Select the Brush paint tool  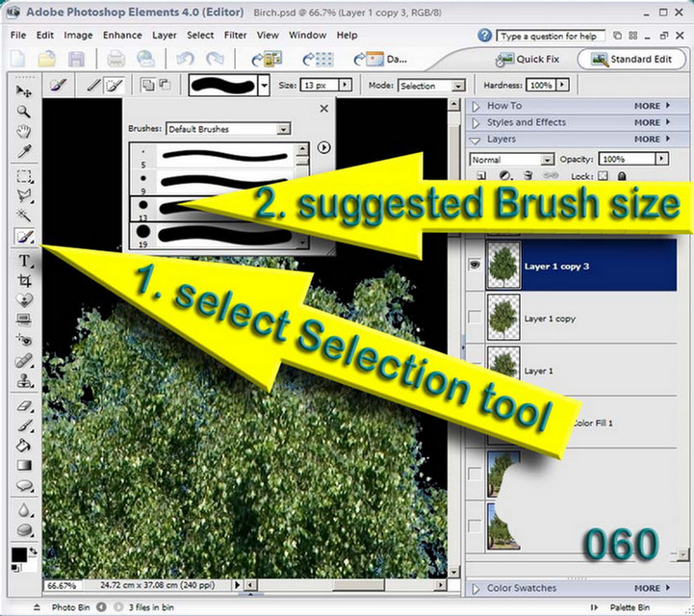point(24,425)
